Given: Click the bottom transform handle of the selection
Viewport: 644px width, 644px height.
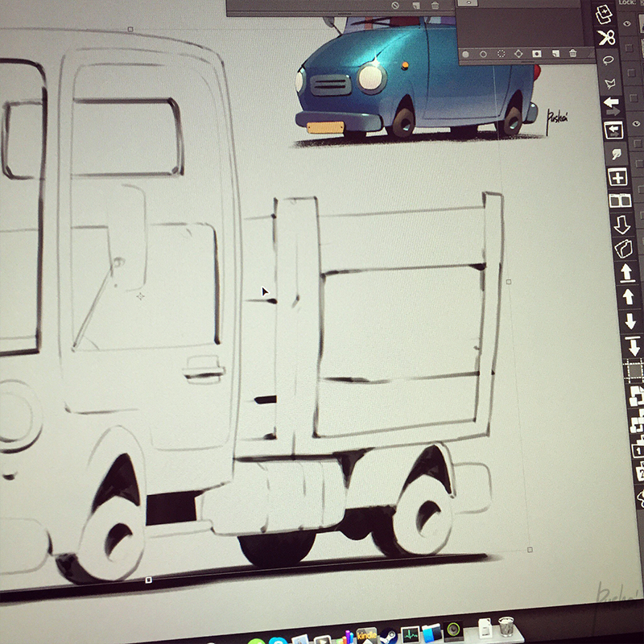Looking at the screenshot, I should pyautogui.click(x=146, y=579).
